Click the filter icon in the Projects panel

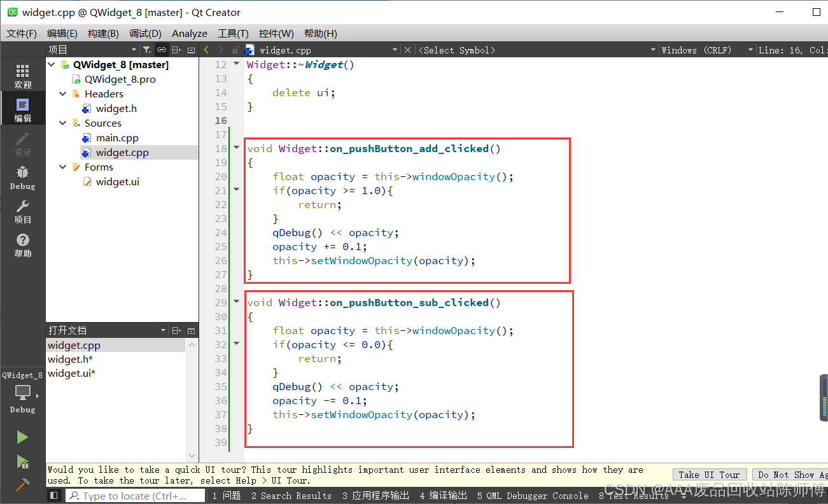point(148,50)
